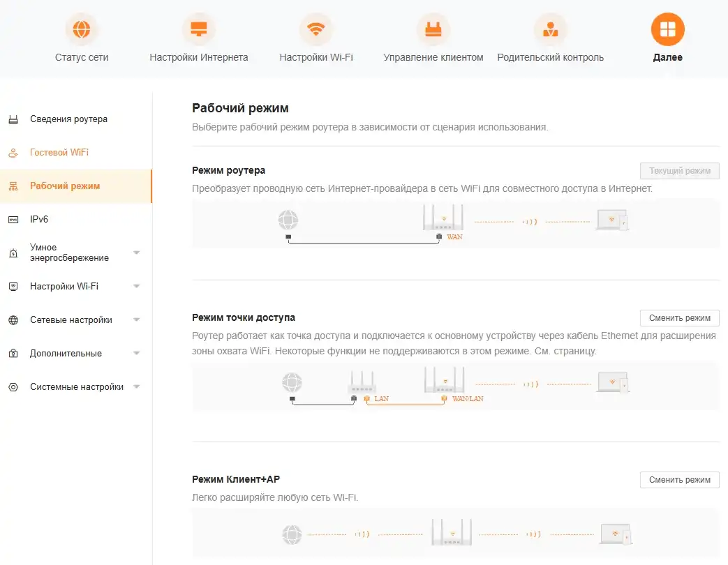Click the IPv6 sidebar icon
Image resolution: width=728 pixels, height=565 pixels.
pos(13,220)
